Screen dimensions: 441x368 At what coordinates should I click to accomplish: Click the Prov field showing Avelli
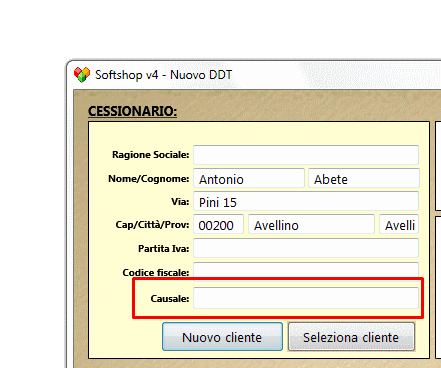[399, 224]
